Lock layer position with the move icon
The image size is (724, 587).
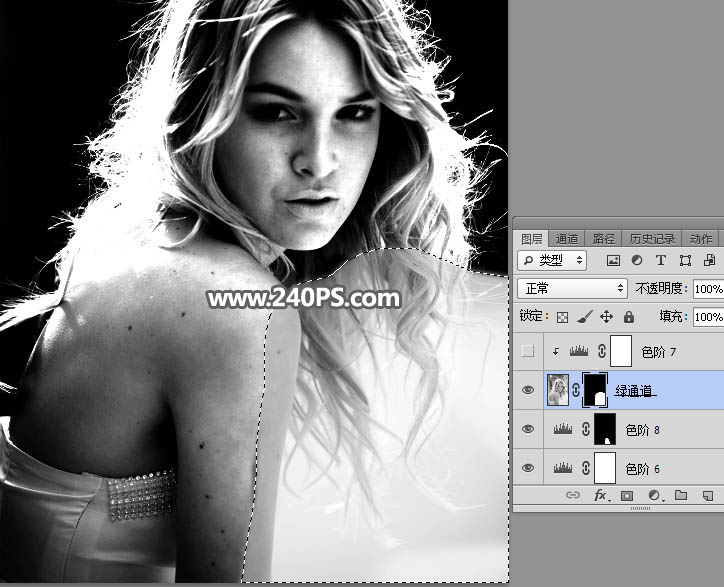click(606, 316)
